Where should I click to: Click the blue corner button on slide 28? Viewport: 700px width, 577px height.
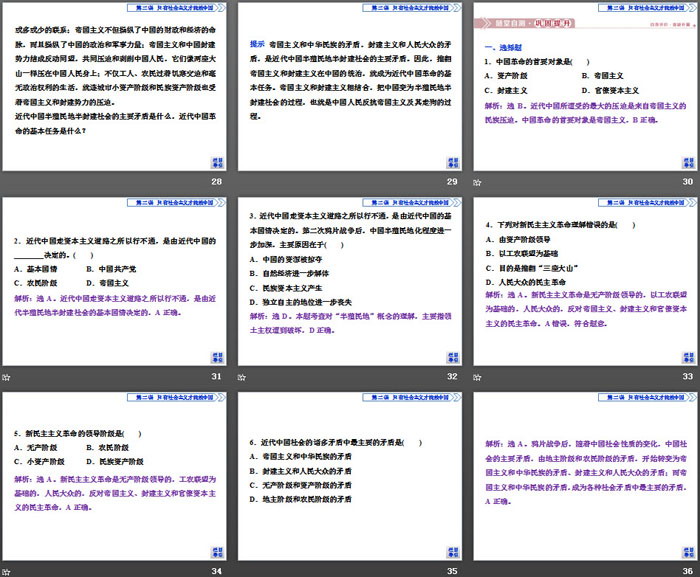(217, 162)
